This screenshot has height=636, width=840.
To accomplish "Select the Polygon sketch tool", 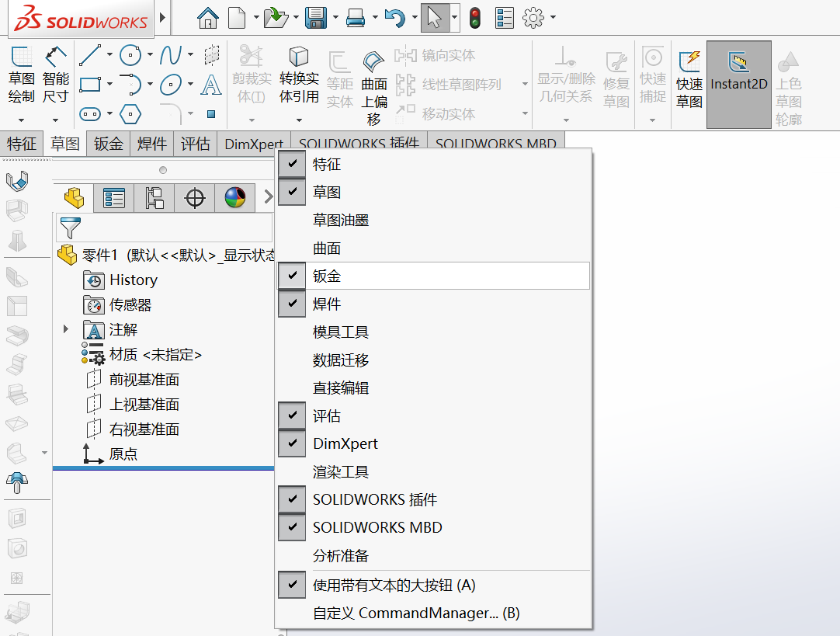I will pos(130,113).
